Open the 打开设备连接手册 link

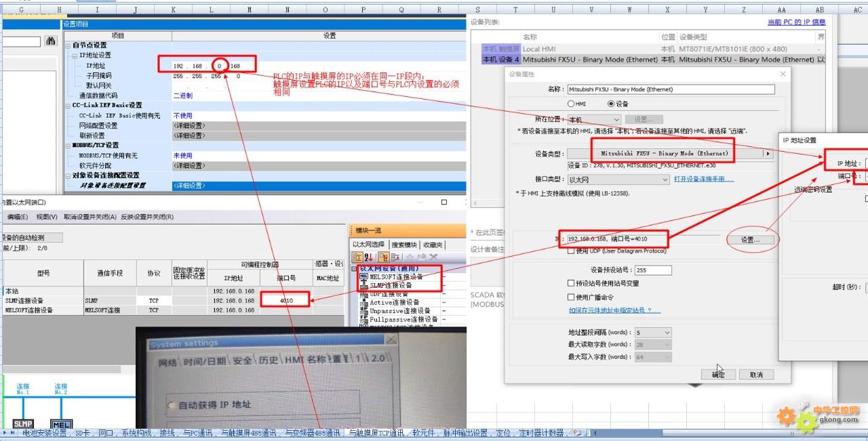pyautogui.click(x=704, y=179)
